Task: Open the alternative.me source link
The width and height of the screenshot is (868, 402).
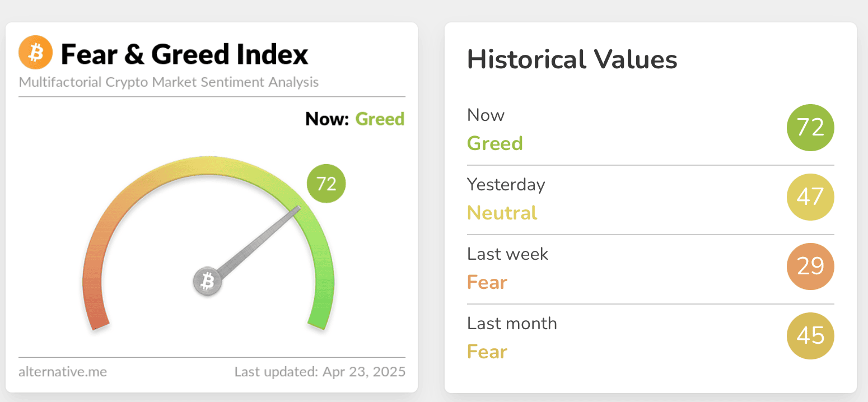Action: (63, 371)
